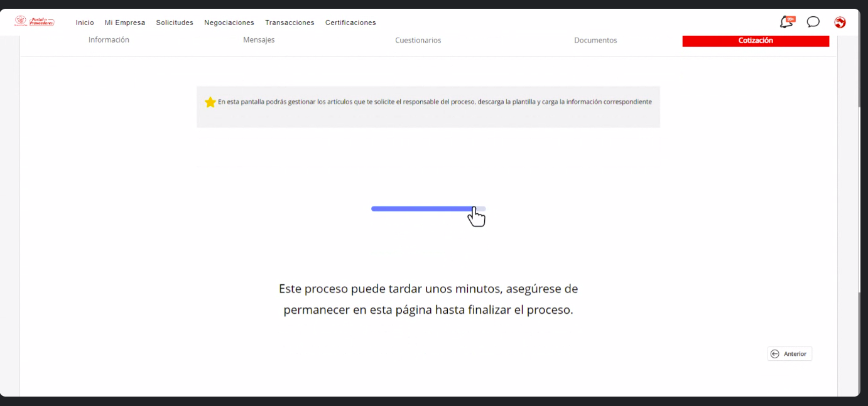The width and height of the screenshot is (868, 406).
Task: Click the yellow star icon in banner
Action: [210, 102]
